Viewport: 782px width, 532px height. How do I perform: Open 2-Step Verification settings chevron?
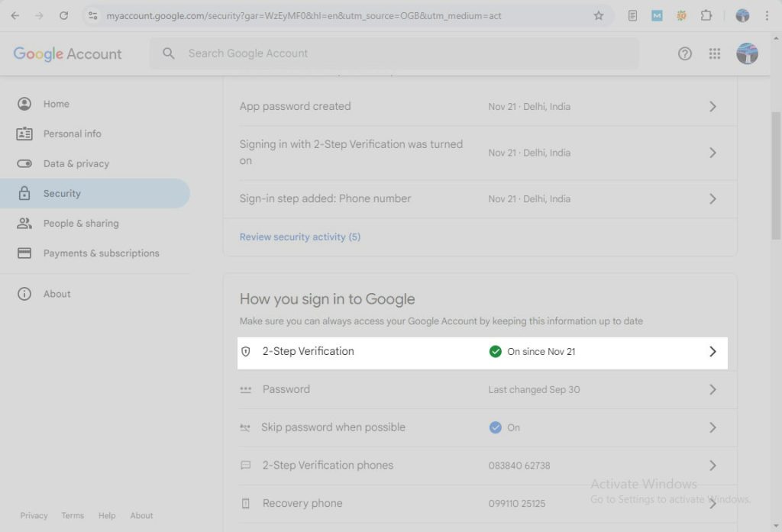(x=713, y=352)
